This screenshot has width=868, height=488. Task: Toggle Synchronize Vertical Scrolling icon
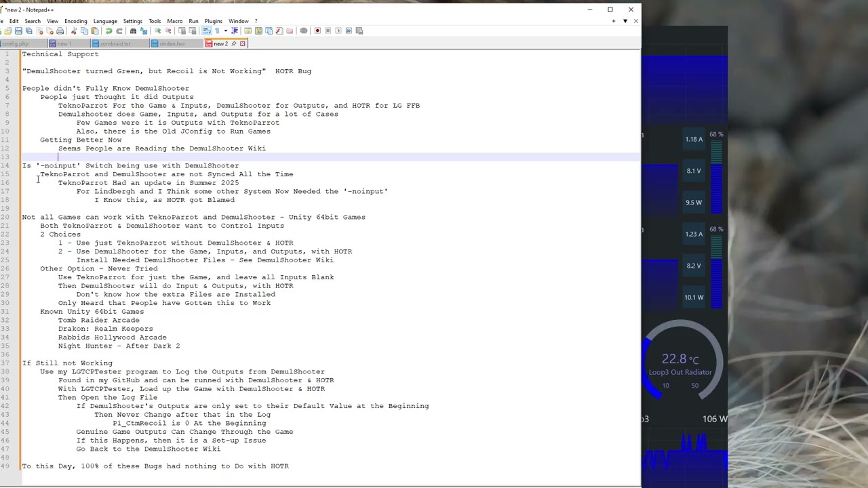(x=182, y=30)
